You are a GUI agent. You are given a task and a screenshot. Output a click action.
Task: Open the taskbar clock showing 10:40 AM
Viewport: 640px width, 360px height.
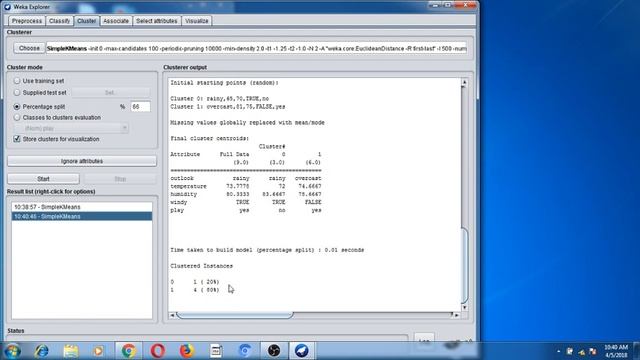(x=616, y=351)
